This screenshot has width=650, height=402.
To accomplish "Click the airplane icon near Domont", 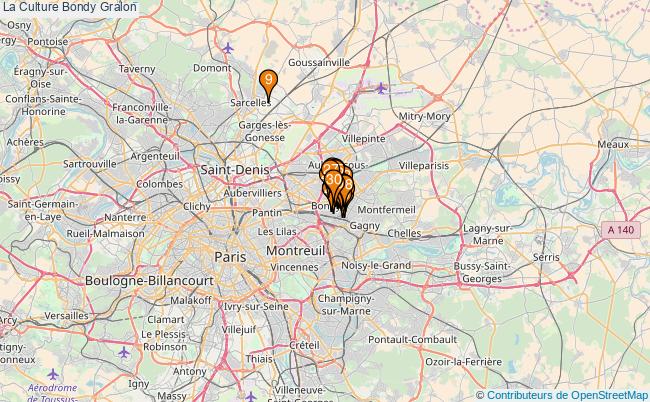I will tap(228, 48).
